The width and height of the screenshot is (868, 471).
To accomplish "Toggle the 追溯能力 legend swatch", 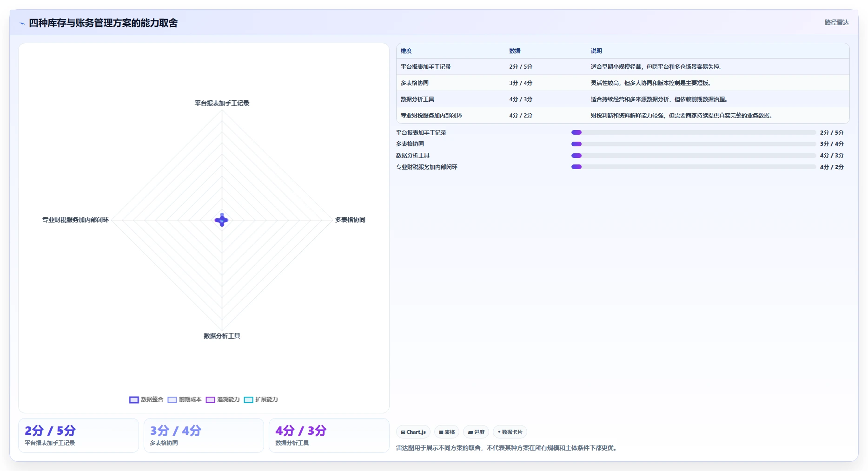I will [x=210, y=400].
